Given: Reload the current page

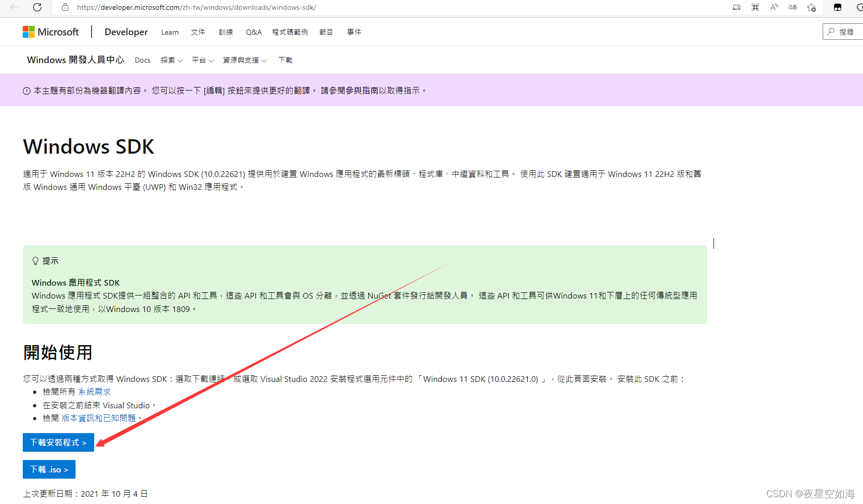Looking at the screenshot, I should point(36,7).
